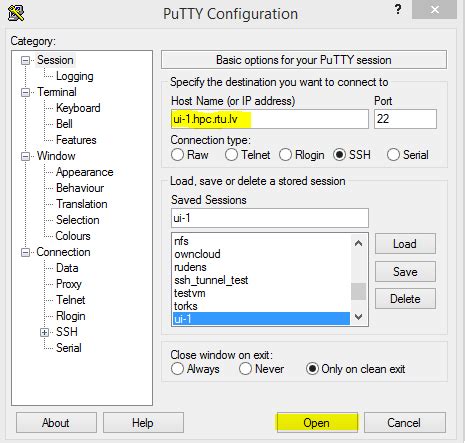This screenshot has width=465, height=443.
Task: Select the rudens saved session
Action: click(262, 267)
